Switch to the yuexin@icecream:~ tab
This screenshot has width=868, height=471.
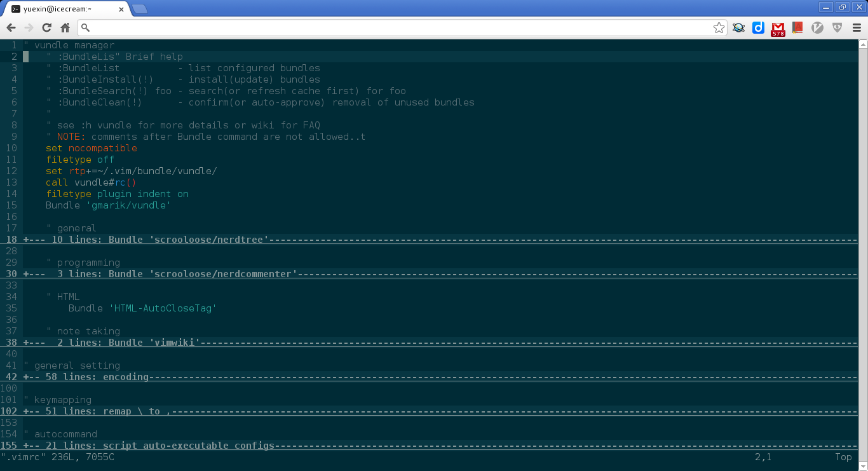pos(65,9)
